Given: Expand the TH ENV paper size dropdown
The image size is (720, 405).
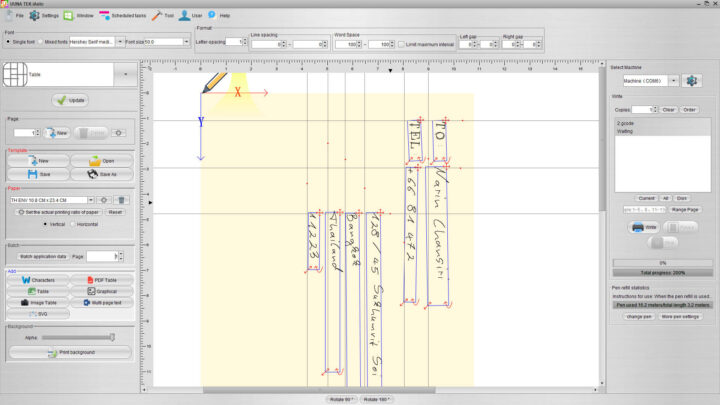Looking at the screenshot, I should click(x=90, y=200).
